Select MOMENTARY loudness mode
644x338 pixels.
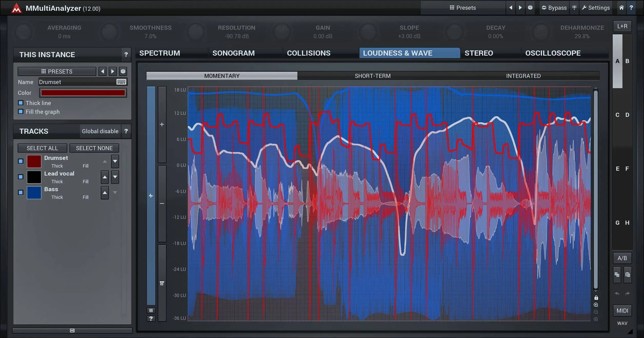(222, 76)
